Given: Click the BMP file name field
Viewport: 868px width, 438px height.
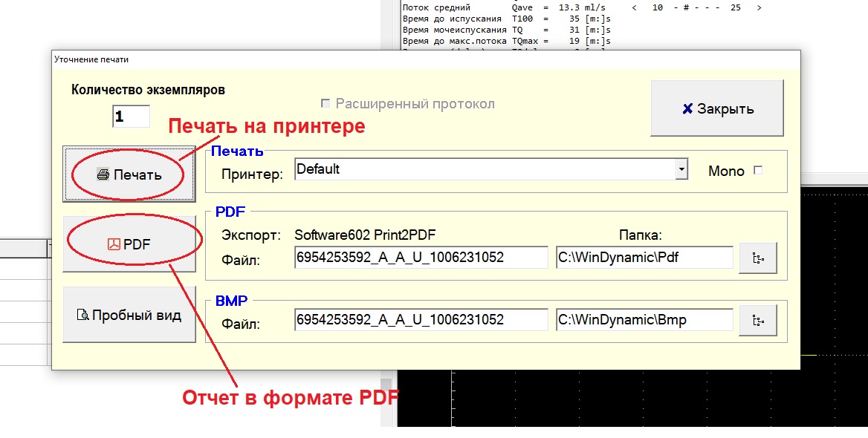Looking at the screenshot, I should pyautogui.click(x=421, y=320).
